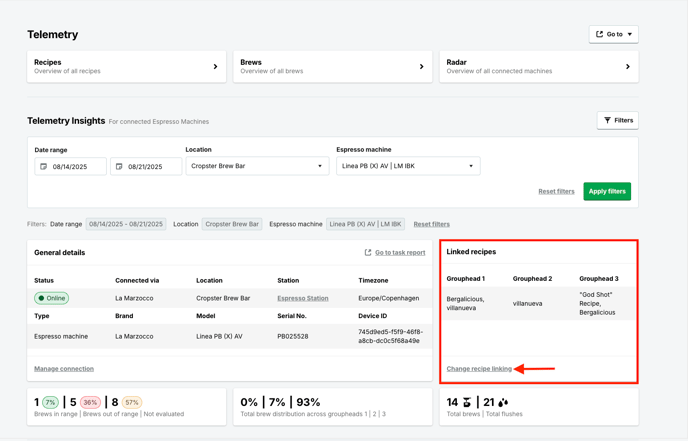
Task: Click the Online status badge
Action: (x=51, y=298)
